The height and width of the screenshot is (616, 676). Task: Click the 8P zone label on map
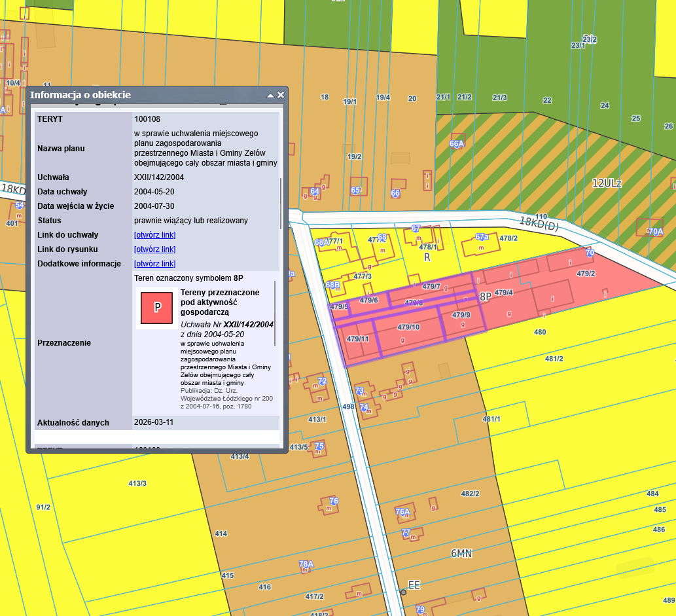click(x=485, y=297)
